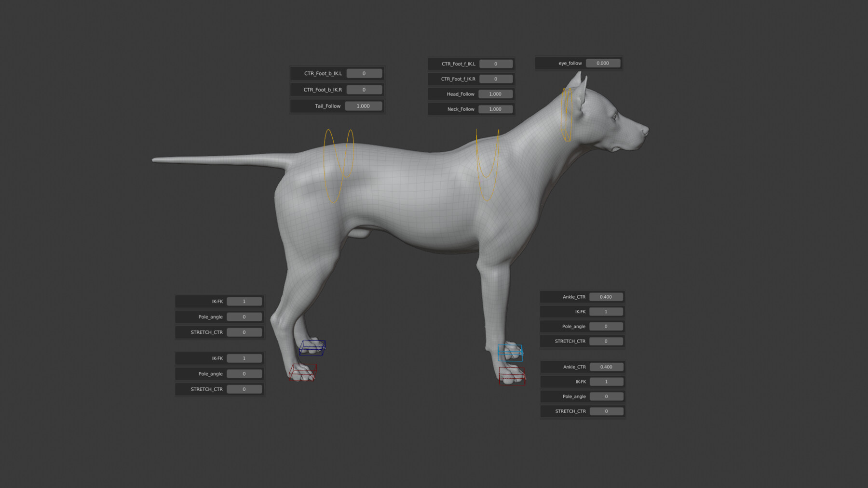Click the CTR_Foot_b_IK.L value field
Viewport: 868px width, 488px height.
click(x=364, y=73)
